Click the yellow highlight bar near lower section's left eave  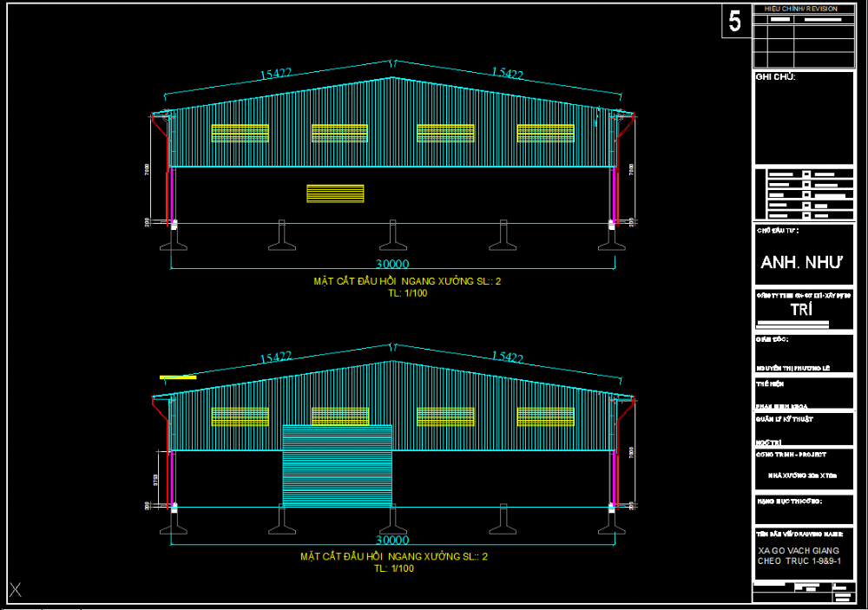click(x=178, y=377)
